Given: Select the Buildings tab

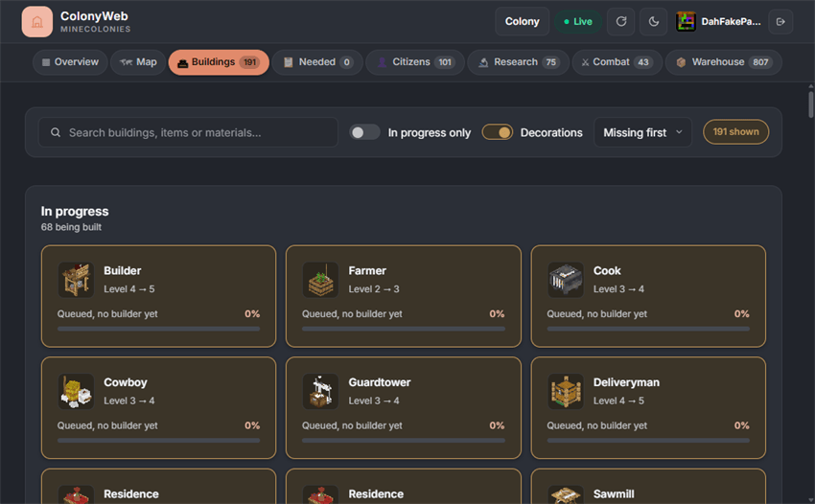Looking at the screenshot, I should [219, 62].
